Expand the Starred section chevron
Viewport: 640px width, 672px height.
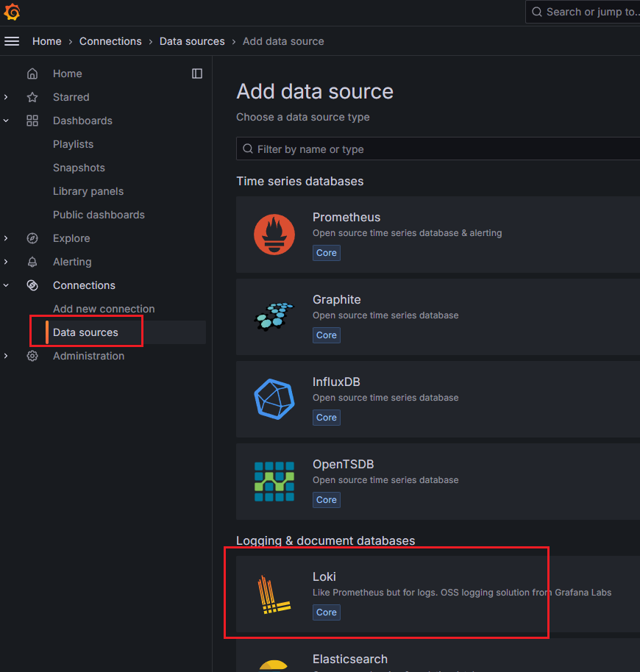[x=6, y=97]
